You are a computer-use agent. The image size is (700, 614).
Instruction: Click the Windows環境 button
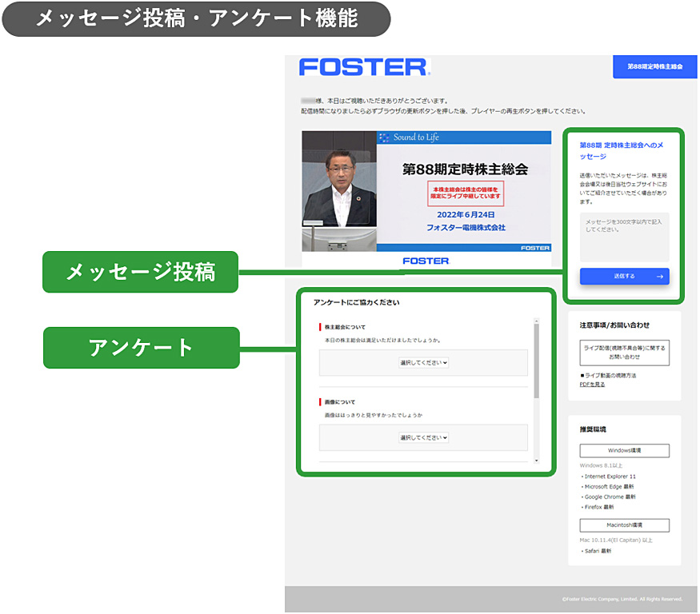624,451
